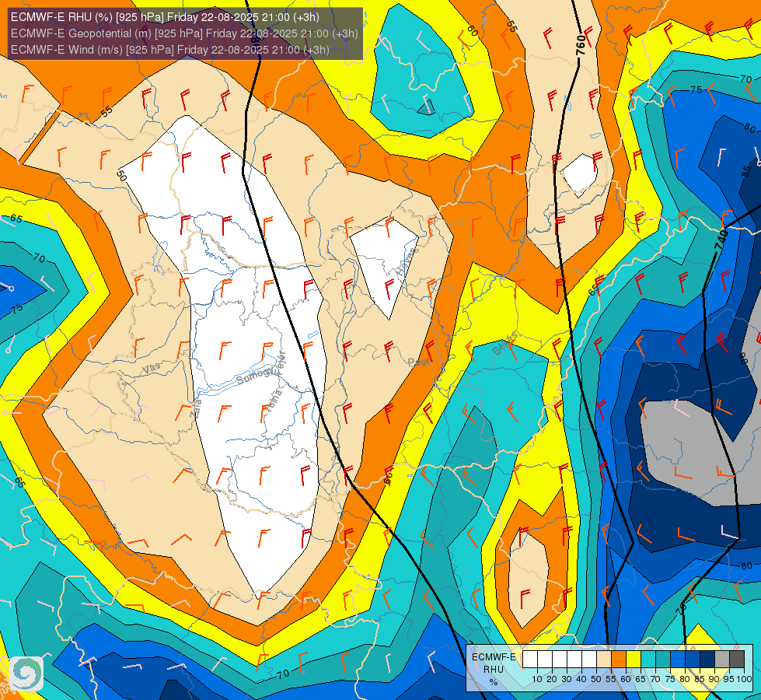Click the legend tick label 30
Screen dimensions: 761x700
(x=567, y=679)
